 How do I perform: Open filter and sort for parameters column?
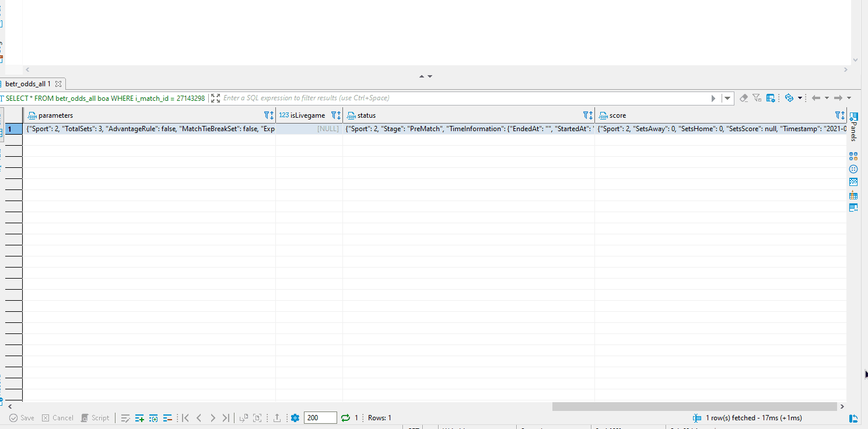tap(269, 115)
